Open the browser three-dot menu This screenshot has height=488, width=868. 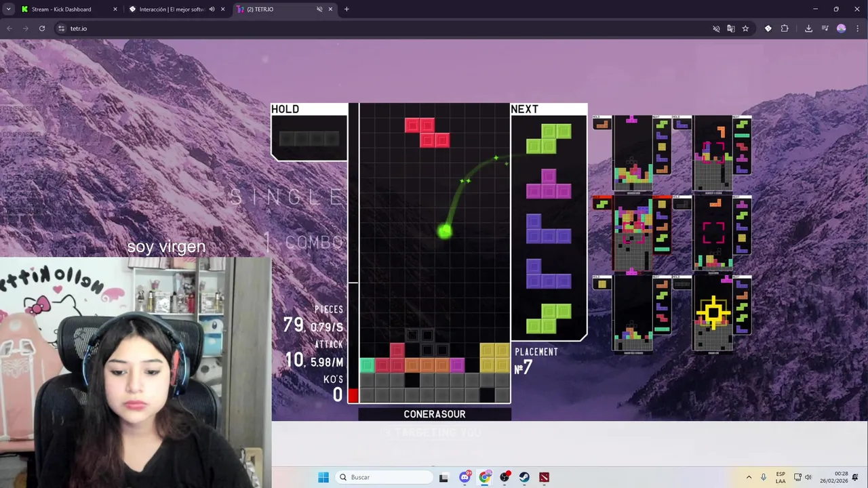(x=857, y=28)
